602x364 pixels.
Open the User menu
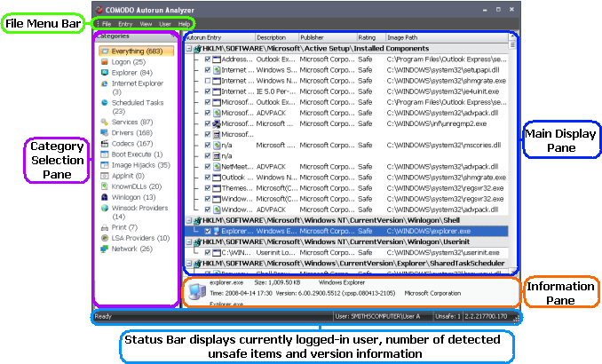pyautogui.click(x=165, y=24)
